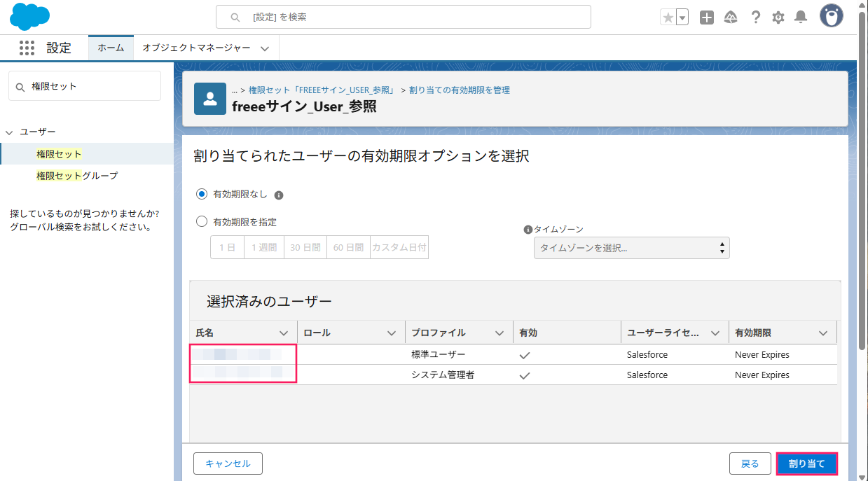
Task: Open the App Launcher grid icon
Action: tap(27, 48)
